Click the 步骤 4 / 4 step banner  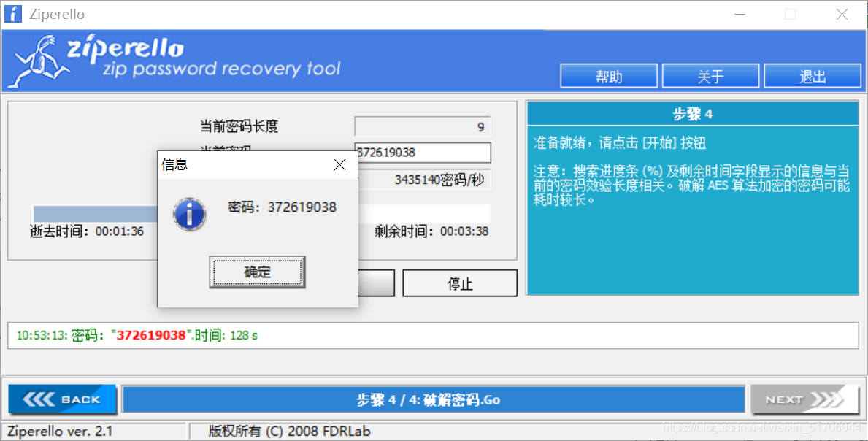(x=434, y=399)
